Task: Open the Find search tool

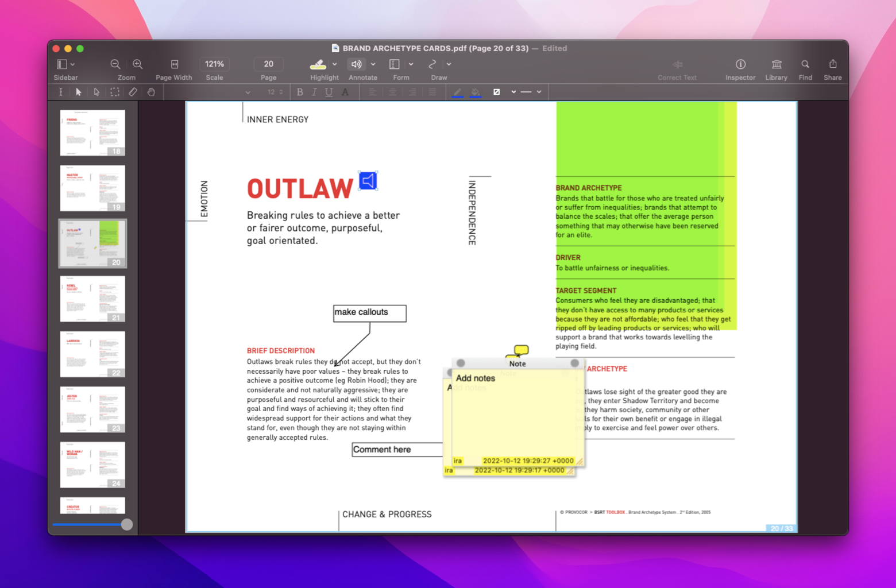Action: (x=805, y=64)
